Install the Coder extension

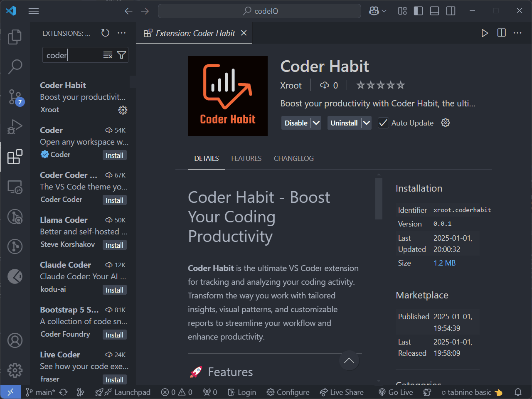point(114,155)
